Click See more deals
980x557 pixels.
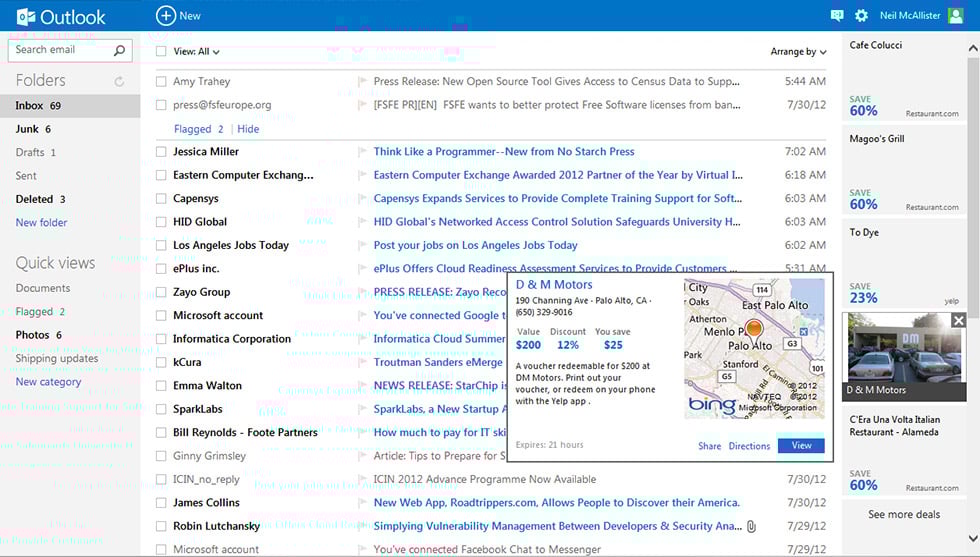pos(904,514)
